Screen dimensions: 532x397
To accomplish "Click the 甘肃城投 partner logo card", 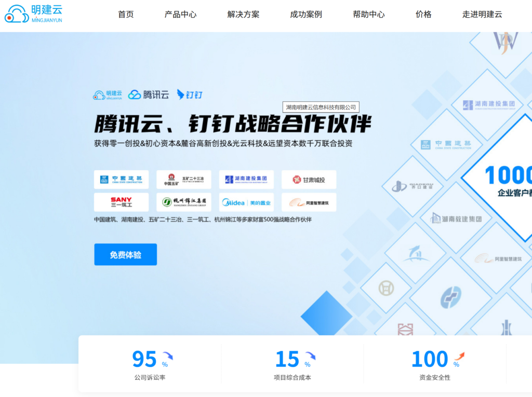I will pyautogui.click(x=309, y=180).
